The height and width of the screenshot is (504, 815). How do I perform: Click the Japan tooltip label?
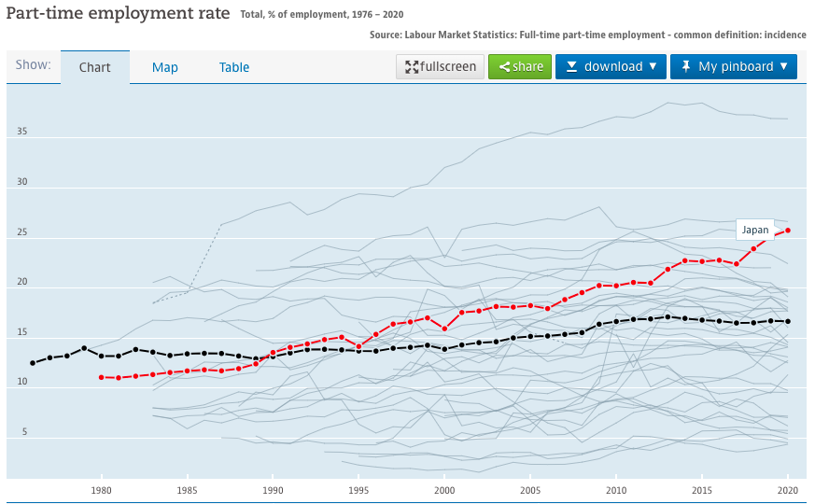click(x=754, y=230)
